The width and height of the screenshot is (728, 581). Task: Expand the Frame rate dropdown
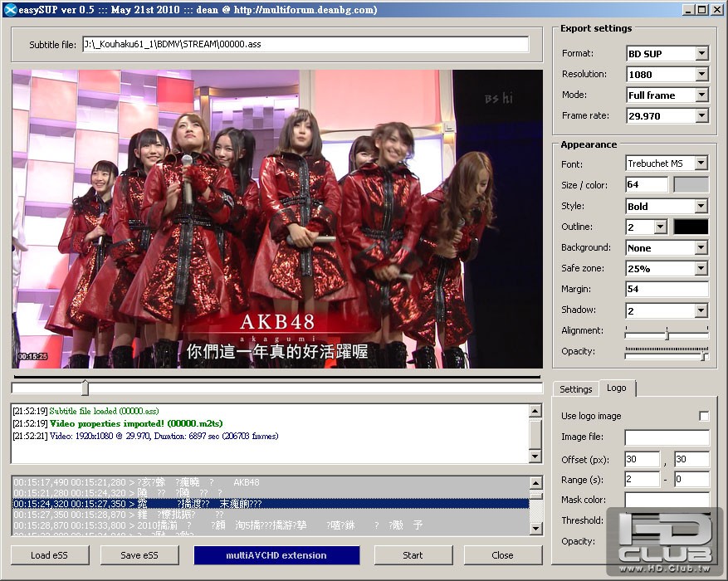(701, 116)
